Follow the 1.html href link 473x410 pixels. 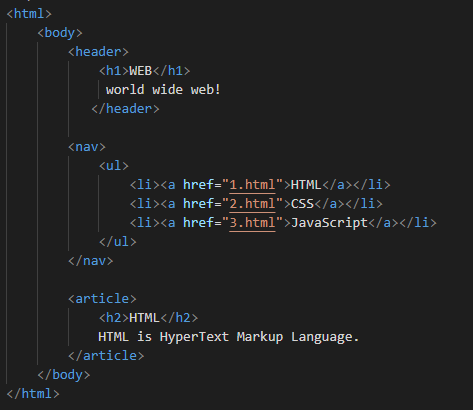(252, 185)
